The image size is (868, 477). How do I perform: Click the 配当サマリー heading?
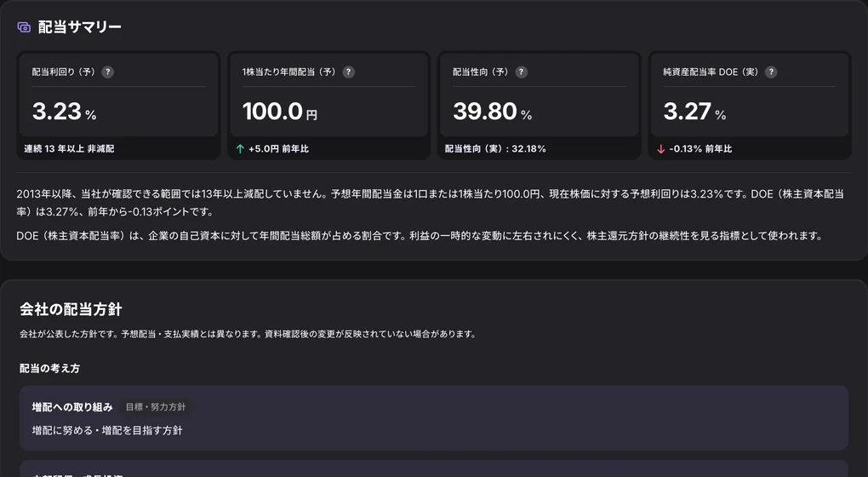point(80,27)
